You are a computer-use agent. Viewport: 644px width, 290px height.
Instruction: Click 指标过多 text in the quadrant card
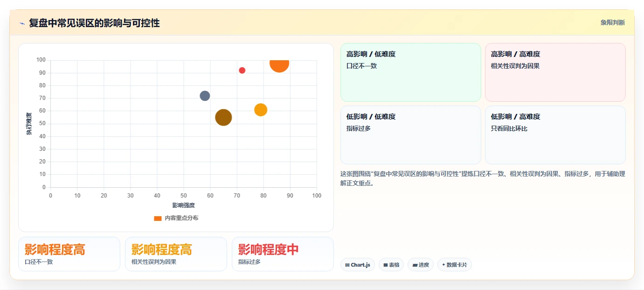coord(359,128)
